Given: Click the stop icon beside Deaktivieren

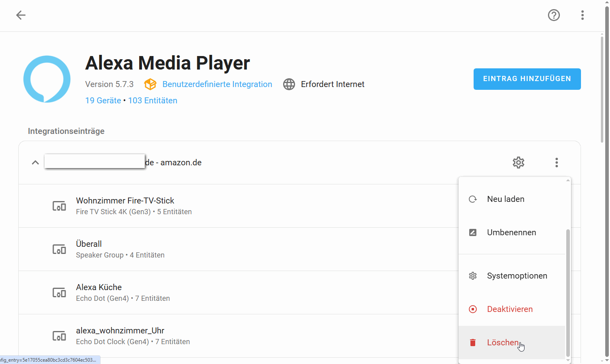Looking at the screenshot, I should 473,309.
